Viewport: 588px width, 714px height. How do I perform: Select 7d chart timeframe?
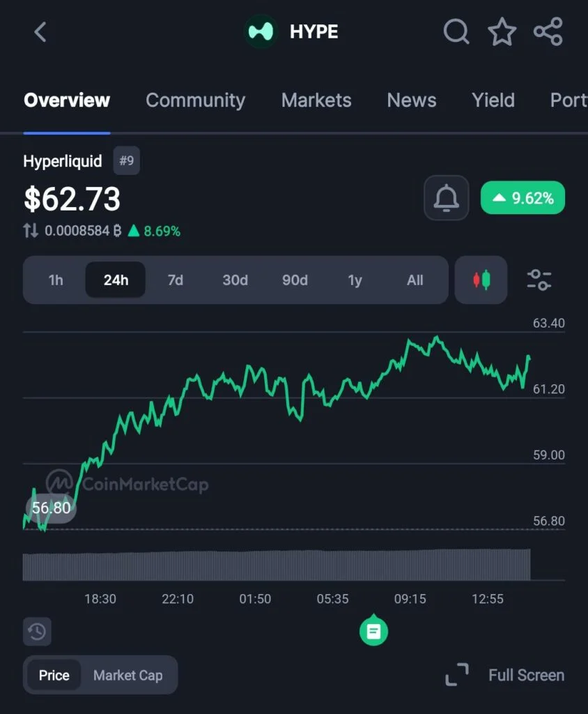pos(176,280)
